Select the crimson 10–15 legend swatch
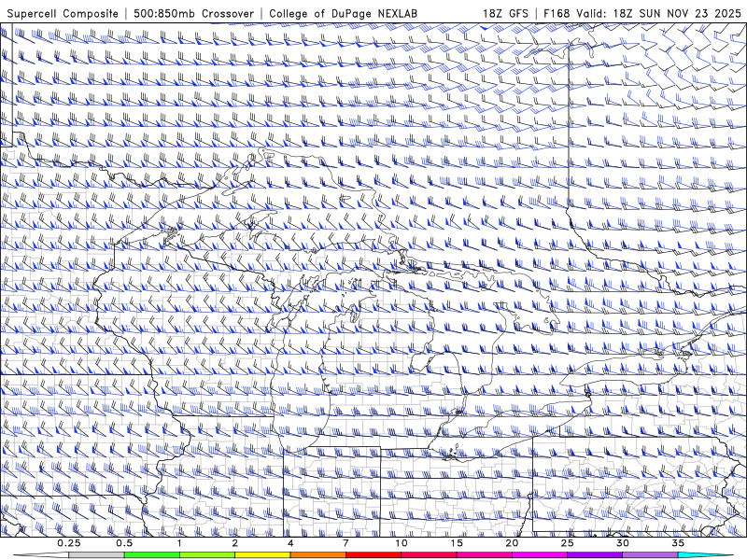This screenshot has width=747, height=560. (x=429, y=555)
